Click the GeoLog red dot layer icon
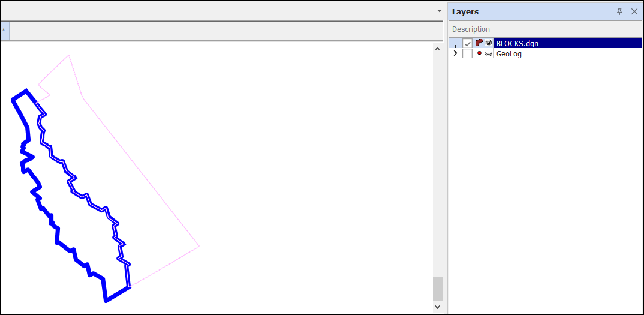The image size is (644, 315). tap(479, 53)
